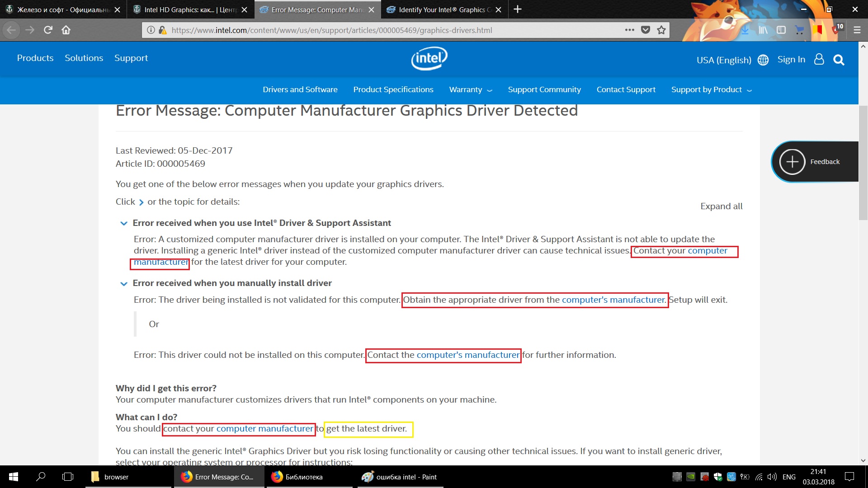Open the Intel site search magnifier
This screenshot has width=868, height=488.
839,60
